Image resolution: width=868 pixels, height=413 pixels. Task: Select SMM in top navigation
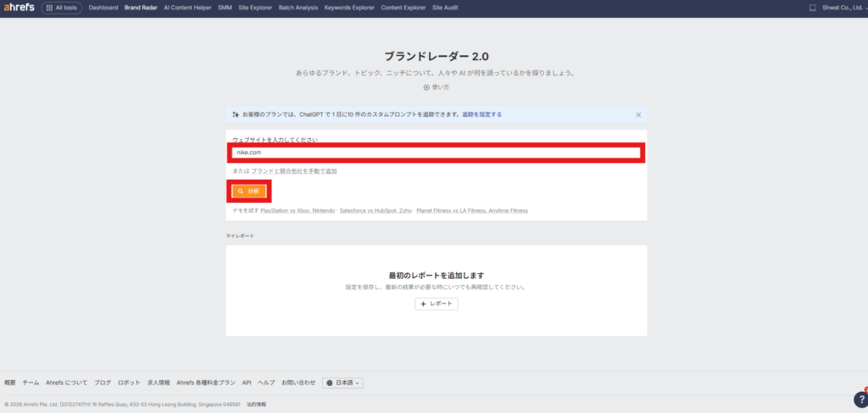point(225,8)
